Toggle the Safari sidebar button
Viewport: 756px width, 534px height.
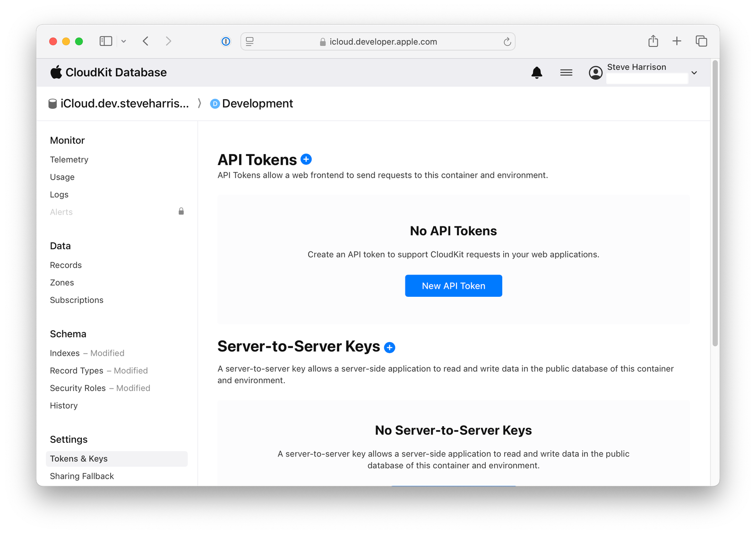click(x=105, y=41)
